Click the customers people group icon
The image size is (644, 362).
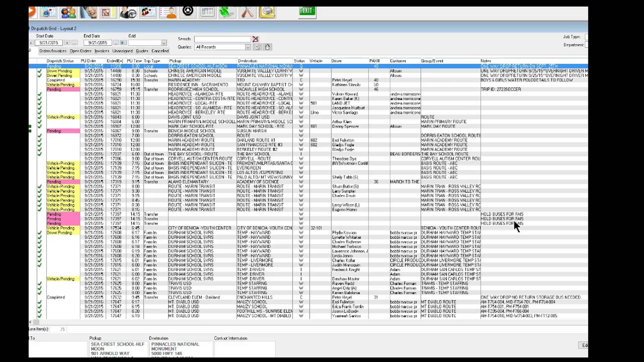(x=68, y=12)
